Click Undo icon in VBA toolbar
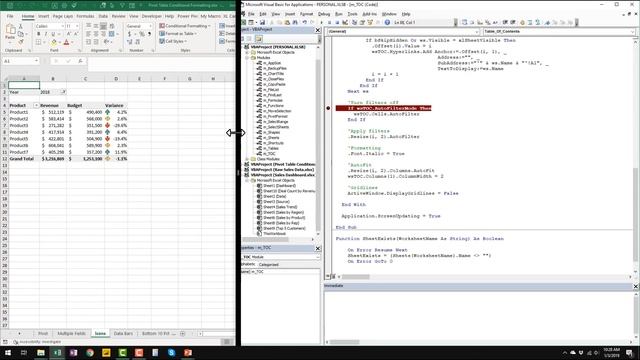This screenshot has height=360, width=640. click(x=304, y=22)
